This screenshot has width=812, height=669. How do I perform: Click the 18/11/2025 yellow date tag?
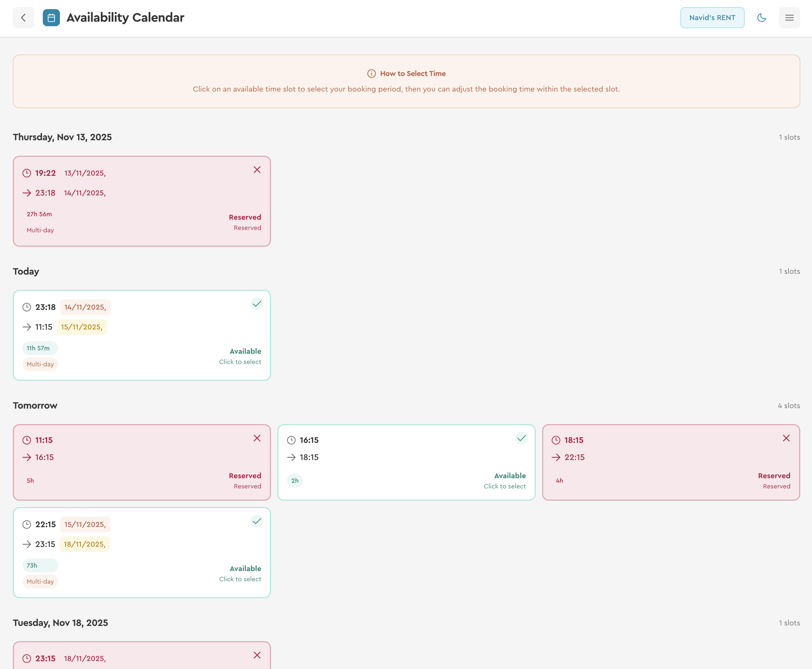pos(84,544)
